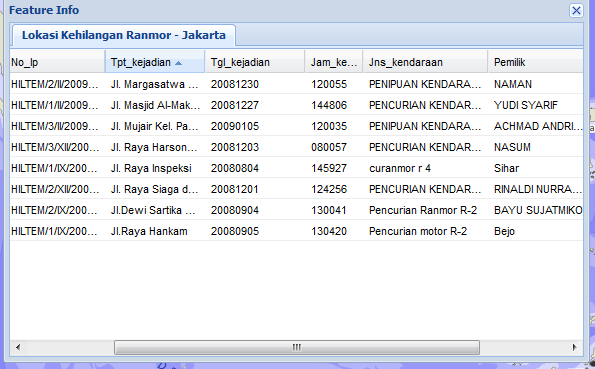Click cell 'Pencurian motor R-2'

418,231
